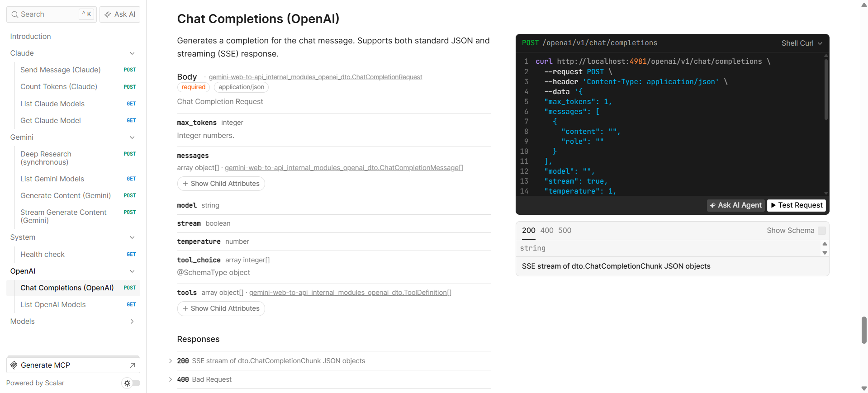
Task: Click the response body scroll down arrow
Action: (x=825, y=253)
